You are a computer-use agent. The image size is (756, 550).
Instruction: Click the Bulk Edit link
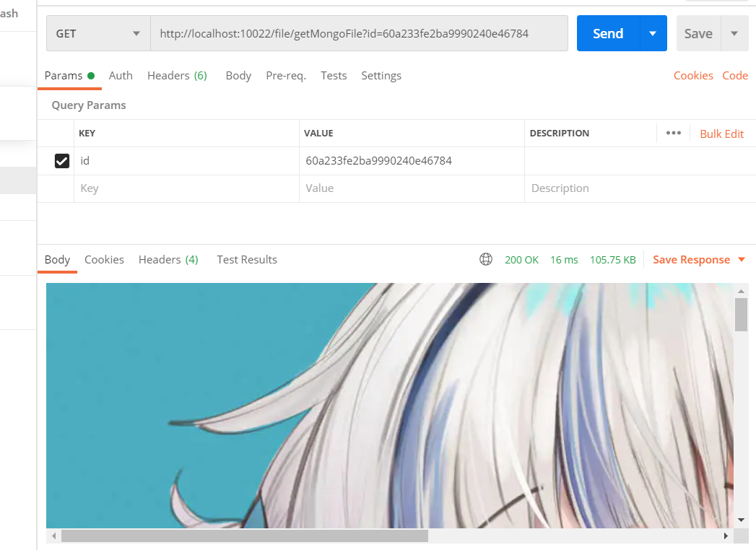(722, 134)
